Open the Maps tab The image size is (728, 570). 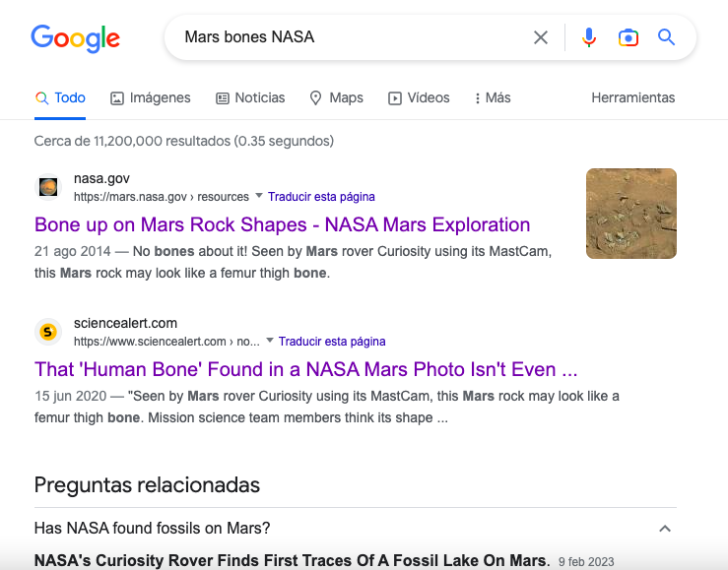337,97
